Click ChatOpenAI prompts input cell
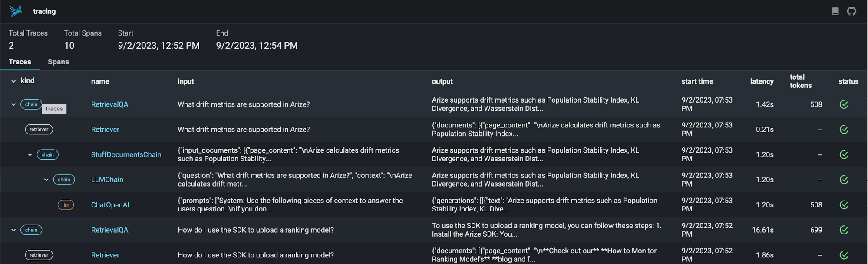This screenshot has width=868, height=264. pyautogui.click(x=290, y=205)
